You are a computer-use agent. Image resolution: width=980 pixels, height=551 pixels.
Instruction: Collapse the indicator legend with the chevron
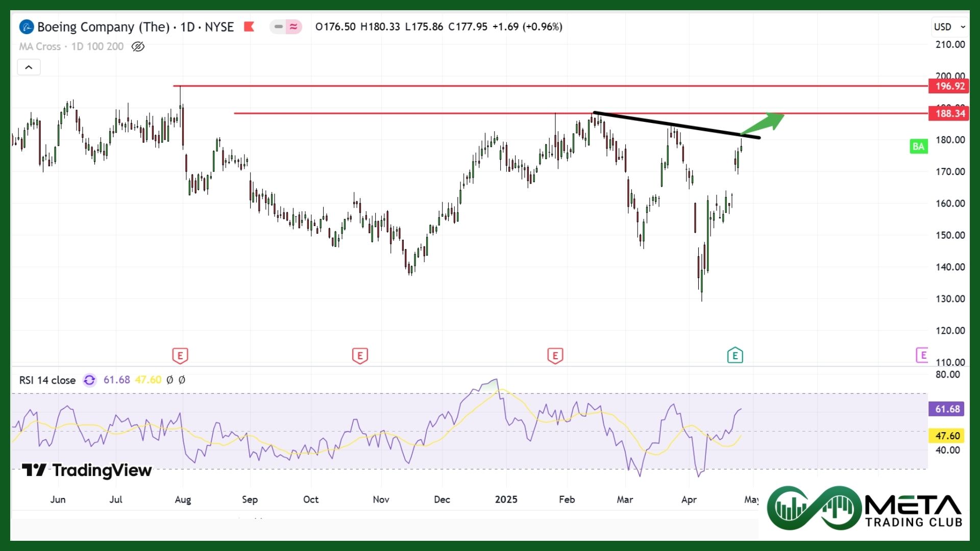click(29, 67)
